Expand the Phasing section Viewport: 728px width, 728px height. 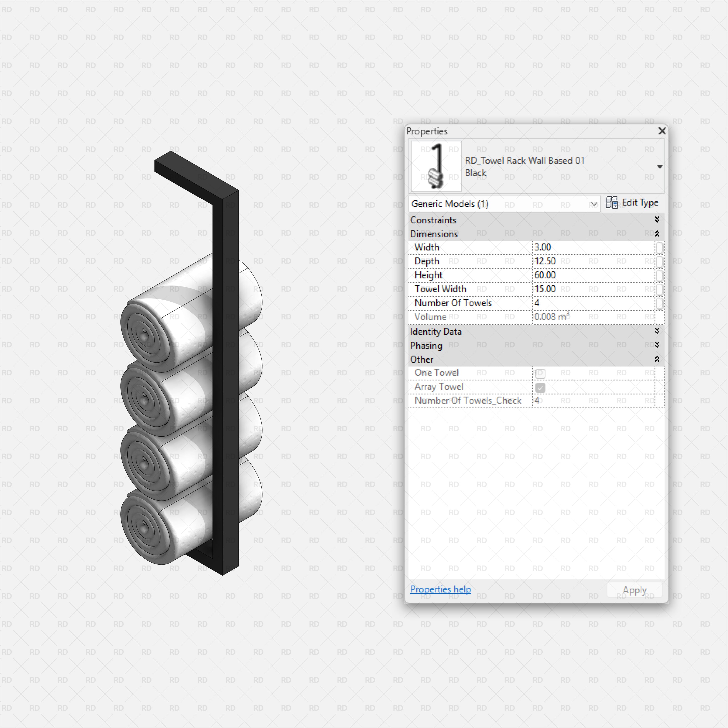tap(657, 345)
